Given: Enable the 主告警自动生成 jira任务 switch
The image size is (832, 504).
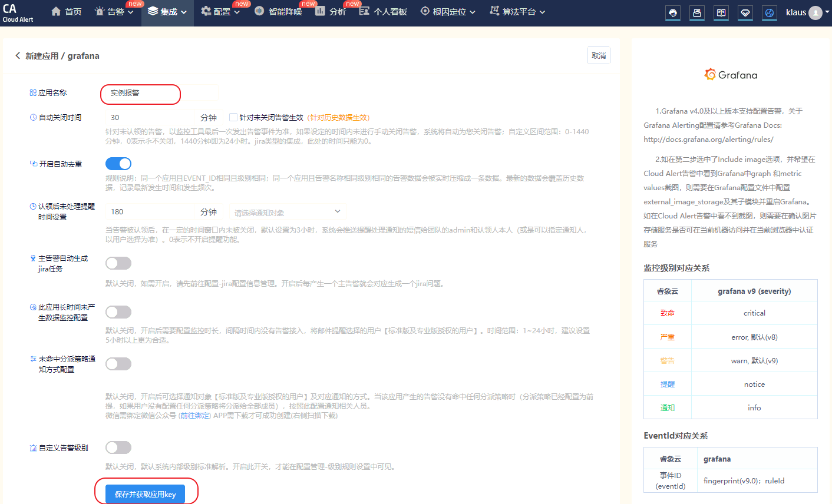Looking at the screenshot, I should (118, 263).
